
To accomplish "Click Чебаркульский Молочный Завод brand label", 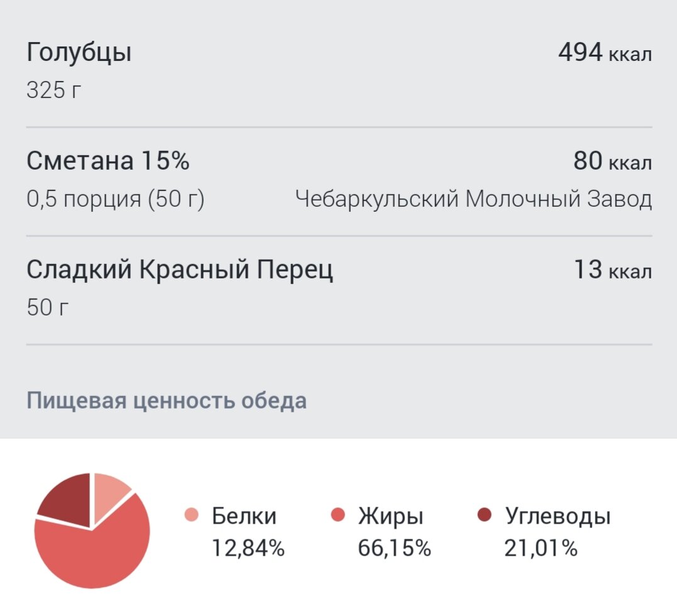I will [473, 199].
